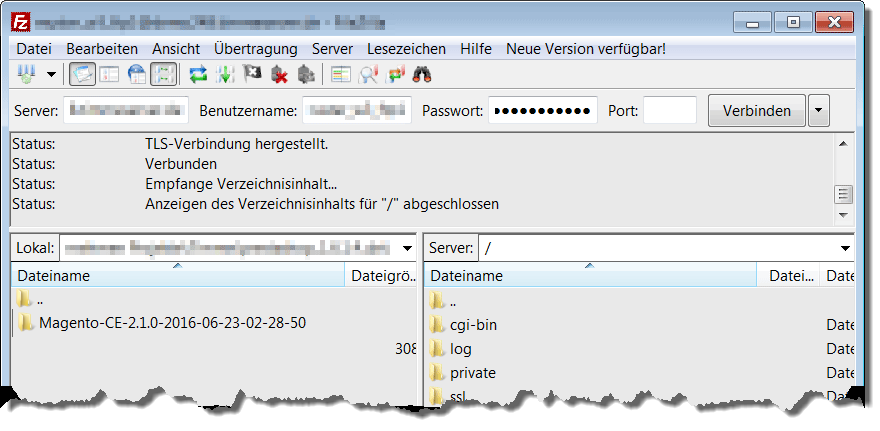Click the Verbinden button
Image resolution: width=880 pixels, height=431 pixels.
[757, 110]
